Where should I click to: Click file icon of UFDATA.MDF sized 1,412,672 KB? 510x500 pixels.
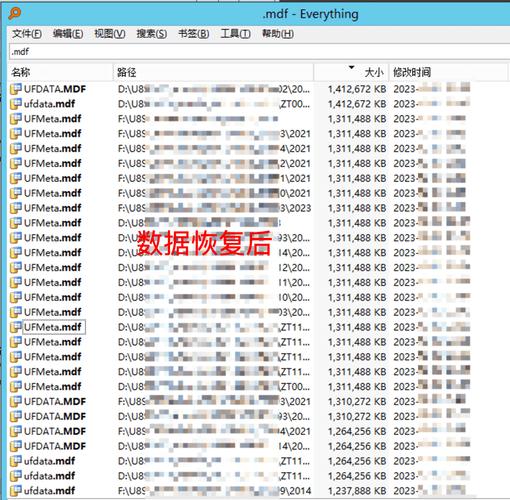16,89
